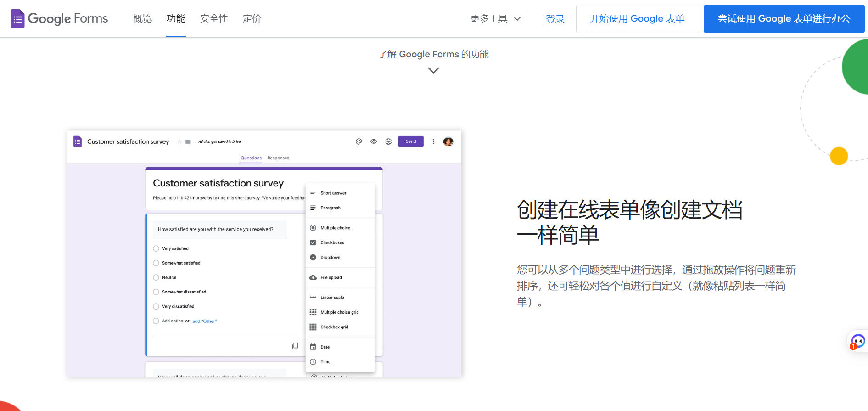Expand the 更多工具 dropdown menu
The width and height of the screenshot is (868, 411).
point(496,18)
